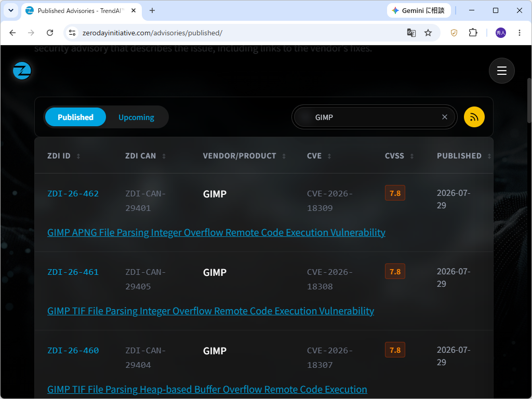Open the tab search dropdown arrow
The height and width of the screenshot is (399, 532).
(x=11, y=10)
